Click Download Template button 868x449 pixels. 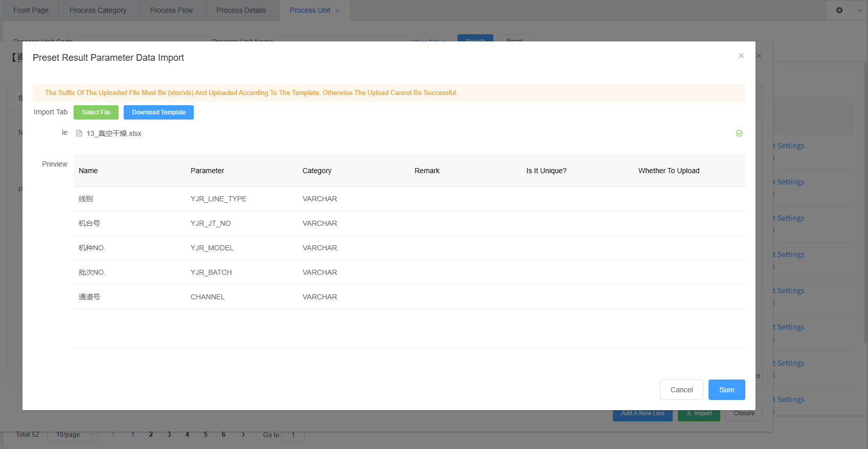coord(158,112)
